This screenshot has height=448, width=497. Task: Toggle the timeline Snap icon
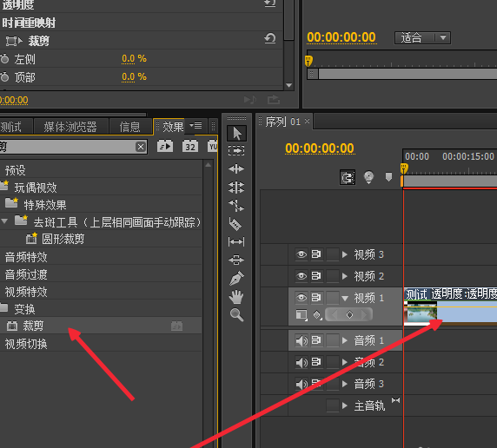tap(348, 177)
